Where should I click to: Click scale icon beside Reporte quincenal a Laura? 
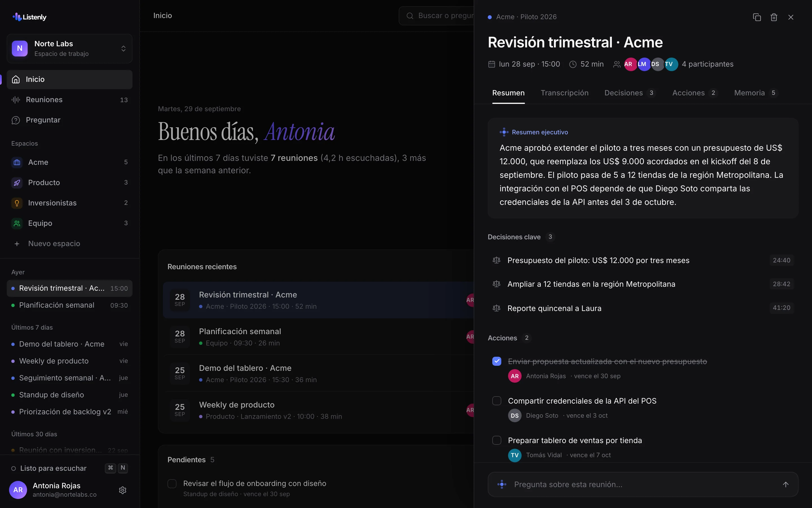pos(496,308)
